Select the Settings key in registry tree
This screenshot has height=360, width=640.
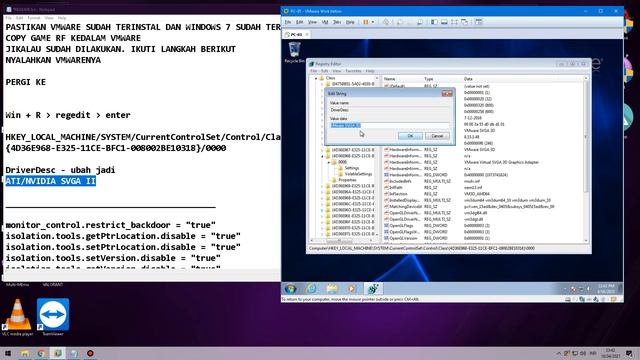point(351,168)
